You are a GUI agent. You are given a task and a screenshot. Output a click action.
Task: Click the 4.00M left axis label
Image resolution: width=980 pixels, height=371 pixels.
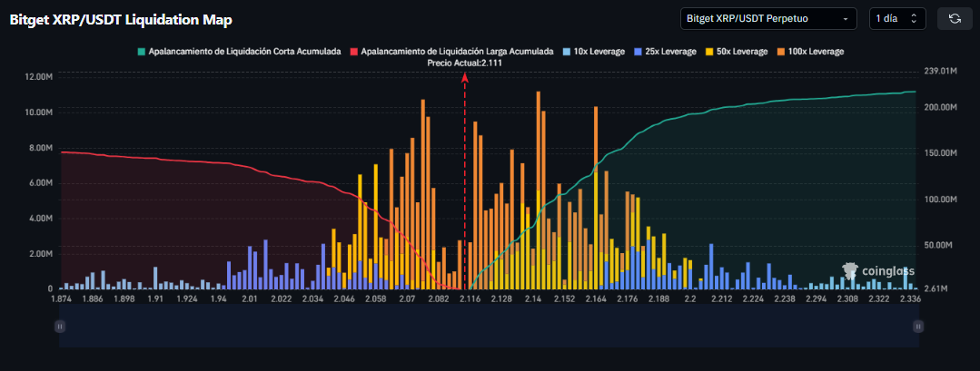pyautogui.click(x=42, y=219)
